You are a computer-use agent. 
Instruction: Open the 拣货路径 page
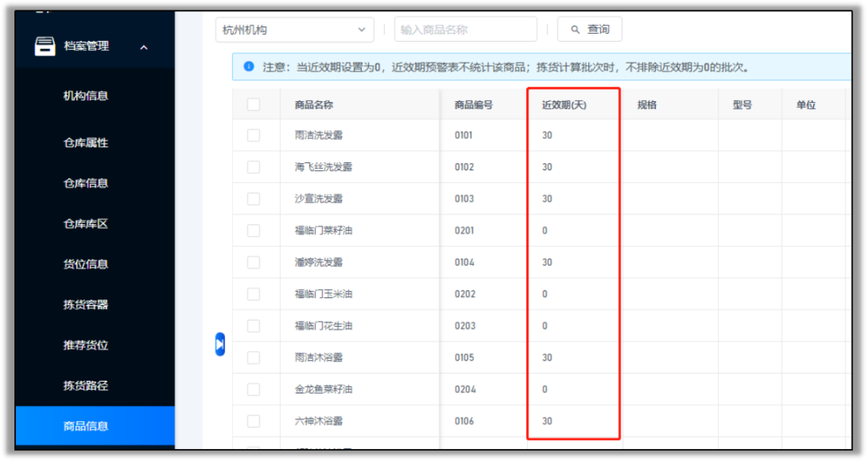(86, 386)
